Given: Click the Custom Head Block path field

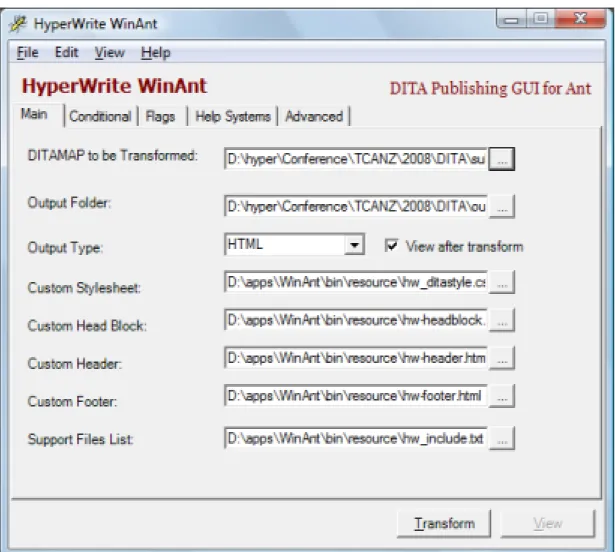Looking at the screenshot, I should [x=356, y=320].
